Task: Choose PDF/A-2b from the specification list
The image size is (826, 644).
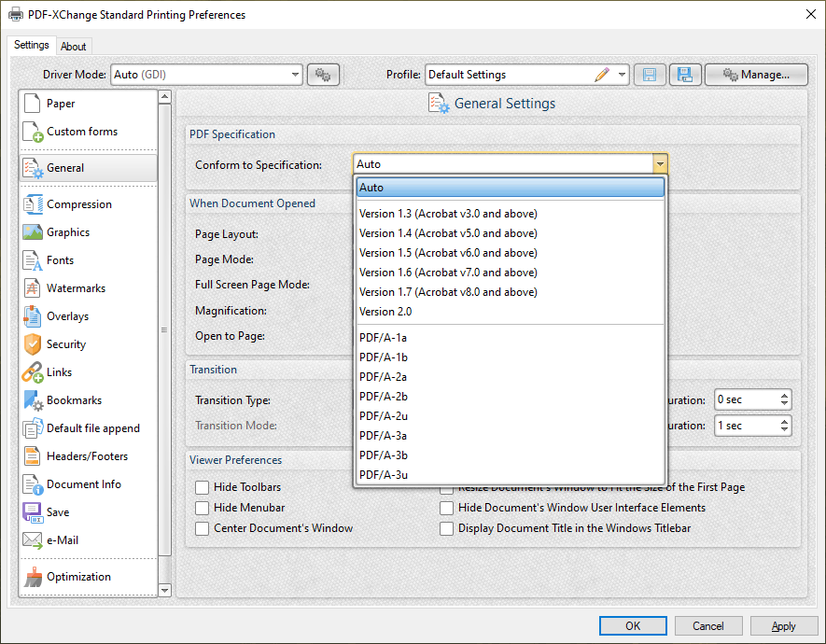Action: (383, 397)
